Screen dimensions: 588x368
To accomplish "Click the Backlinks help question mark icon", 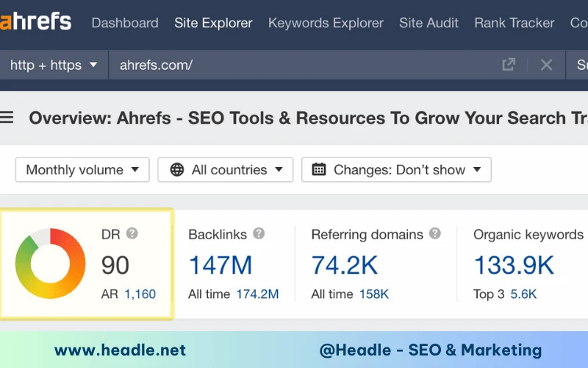I will [259, 233].
